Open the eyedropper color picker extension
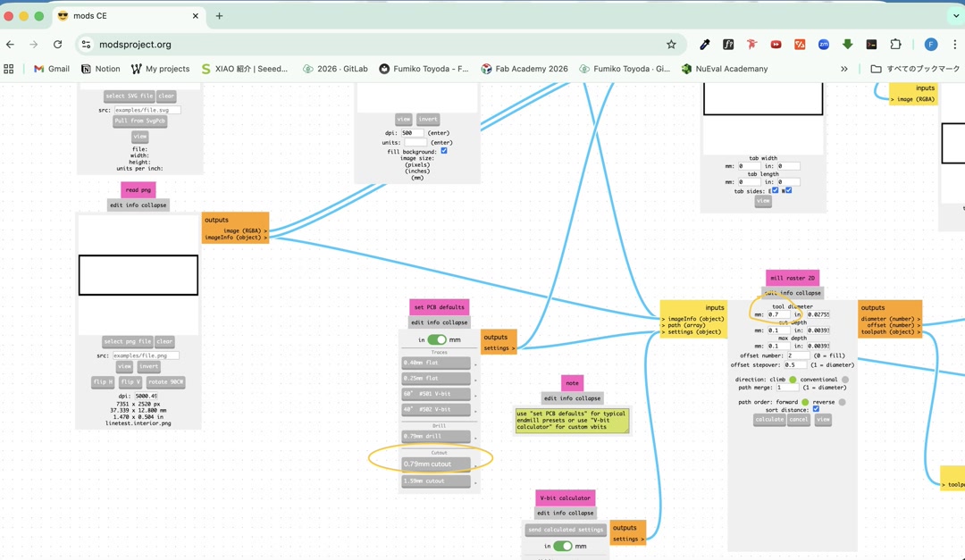The height and width of the screenshot is (560, 965). coord(705,45)
